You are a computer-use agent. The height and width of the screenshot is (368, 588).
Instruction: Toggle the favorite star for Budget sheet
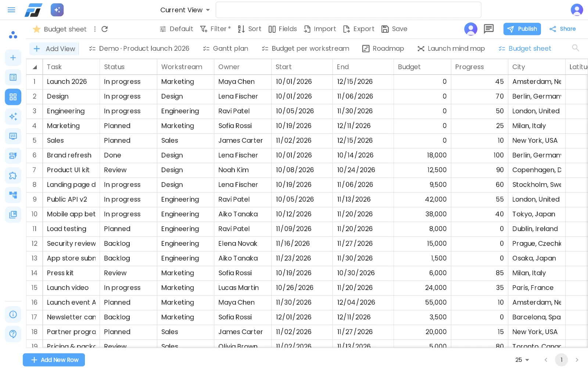(36, 29)
